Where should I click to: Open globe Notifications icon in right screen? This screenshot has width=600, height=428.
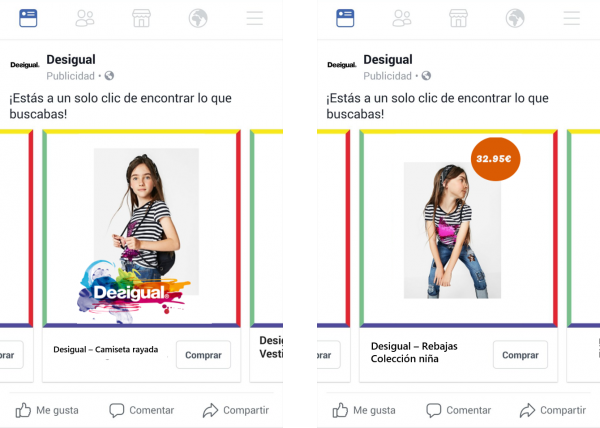click(515, 18)
